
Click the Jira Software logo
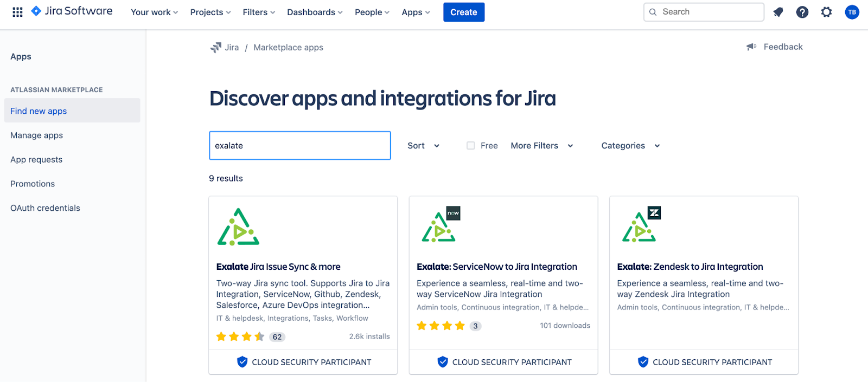click(72, 11)
